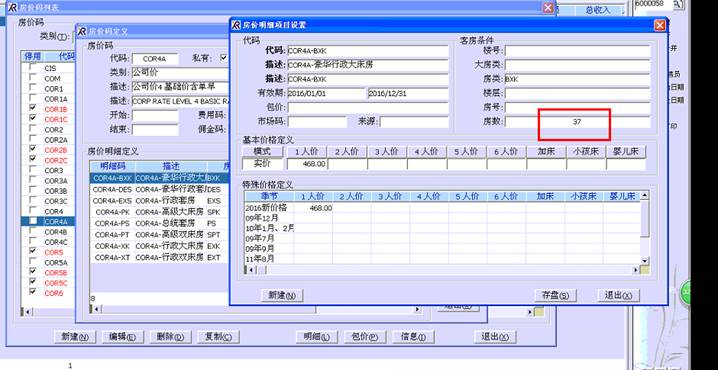
Task: Click the 包价(P) button
Action: 365,337
